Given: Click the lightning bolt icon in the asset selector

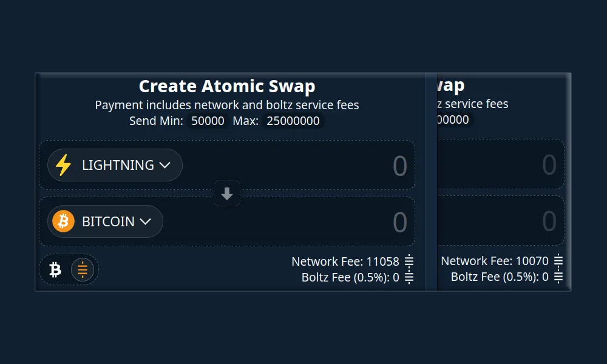Looking at the screenshot, I should click(63, 164).
